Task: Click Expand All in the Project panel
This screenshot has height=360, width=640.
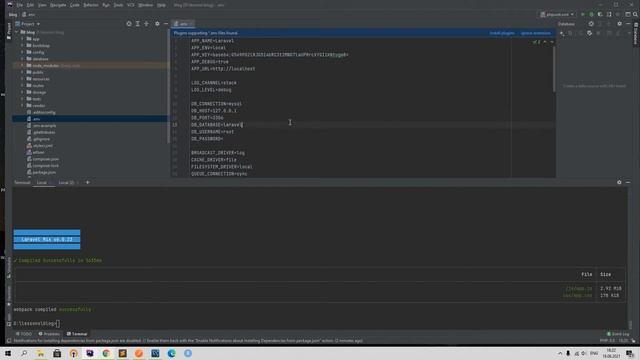Action: pos(138,24)
